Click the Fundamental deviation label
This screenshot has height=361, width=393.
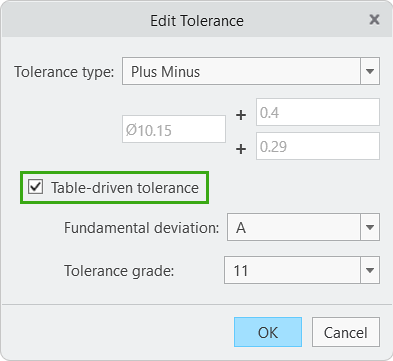coord(142,228)
